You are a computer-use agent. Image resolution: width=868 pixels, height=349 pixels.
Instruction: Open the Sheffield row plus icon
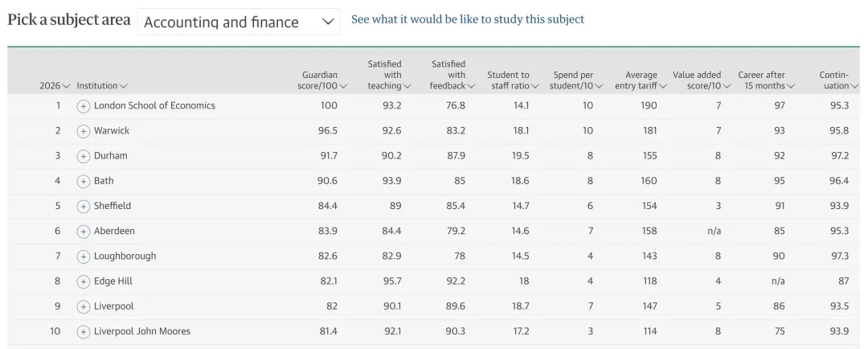[84, 207]
